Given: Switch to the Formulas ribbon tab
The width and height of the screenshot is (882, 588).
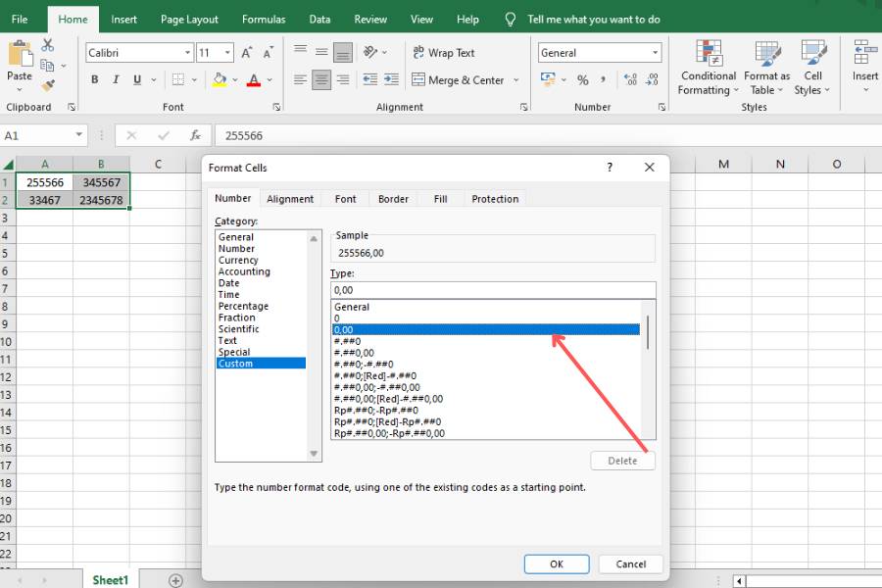Looking at the screenshot, I should click(x=264, y=20).
